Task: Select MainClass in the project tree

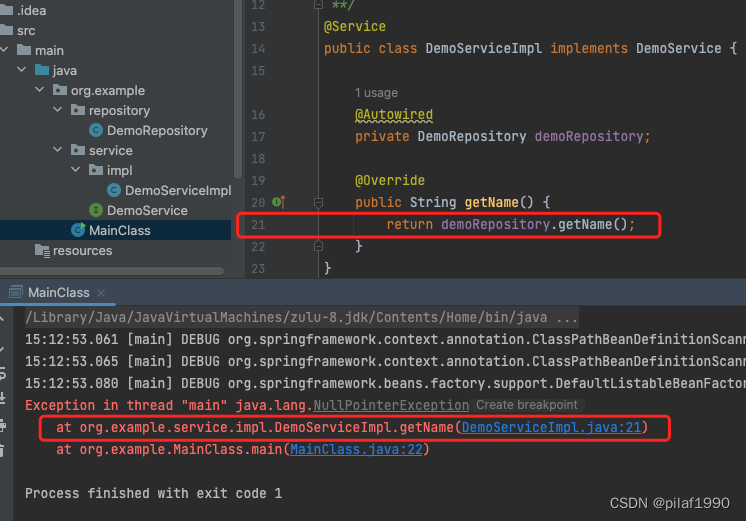Action: click(x=116, y=230)
